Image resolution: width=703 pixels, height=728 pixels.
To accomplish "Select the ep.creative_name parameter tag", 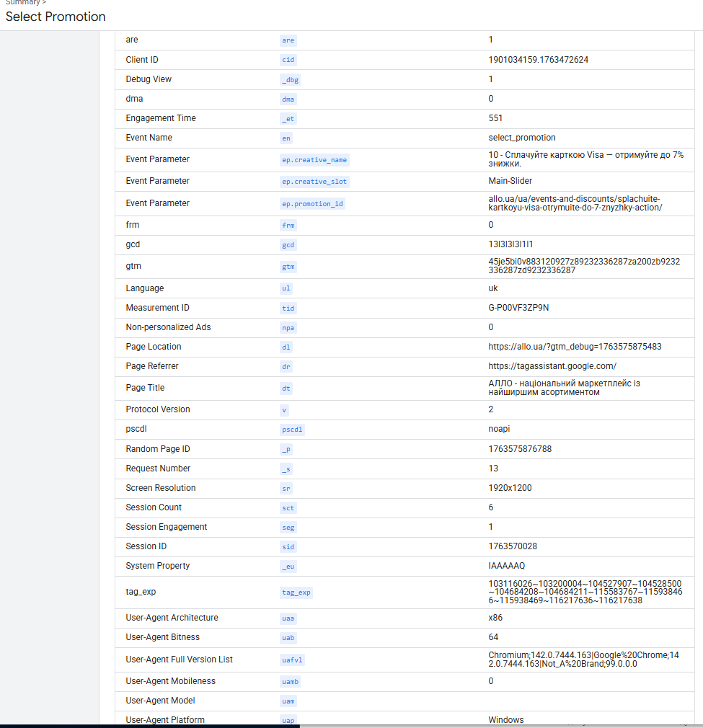I will coord(314,160).
